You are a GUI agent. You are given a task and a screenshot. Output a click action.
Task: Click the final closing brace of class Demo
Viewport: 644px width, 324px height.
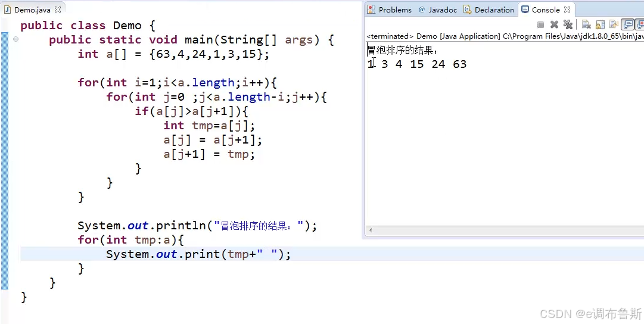point(24,297)
